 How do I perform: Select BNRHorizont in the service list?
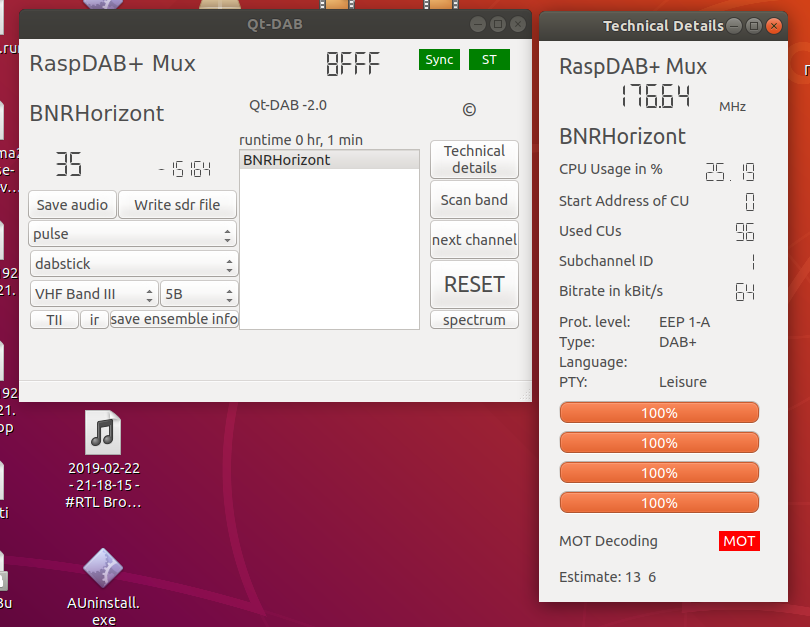pos(329,160)
